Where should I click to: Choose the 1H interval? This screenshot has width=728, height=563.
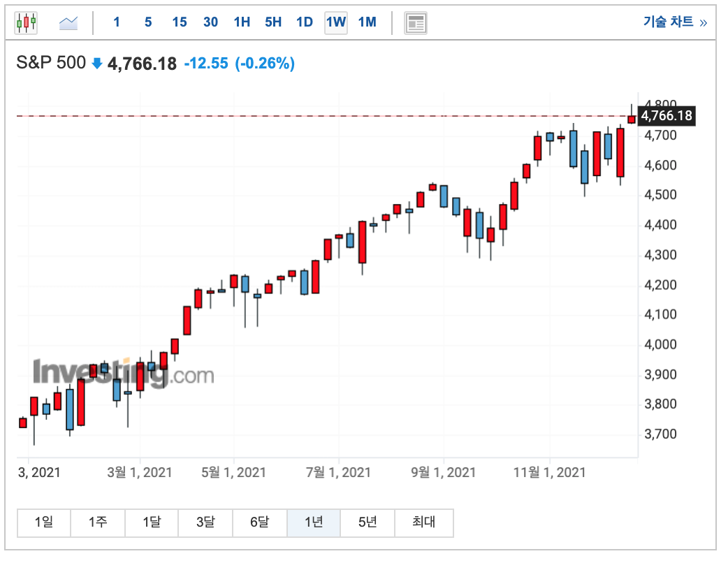coord(242,22)
